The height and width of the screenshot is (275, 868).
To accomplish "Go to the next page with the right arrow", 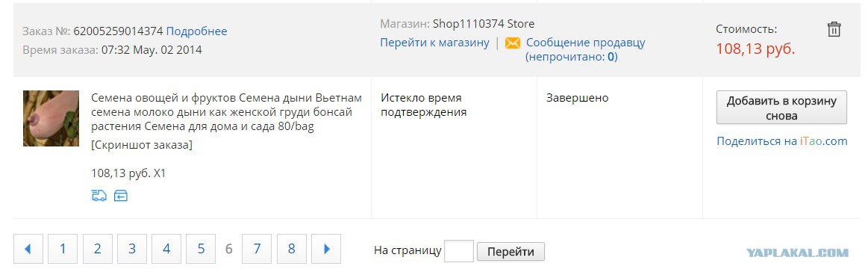I will point(326,249).
